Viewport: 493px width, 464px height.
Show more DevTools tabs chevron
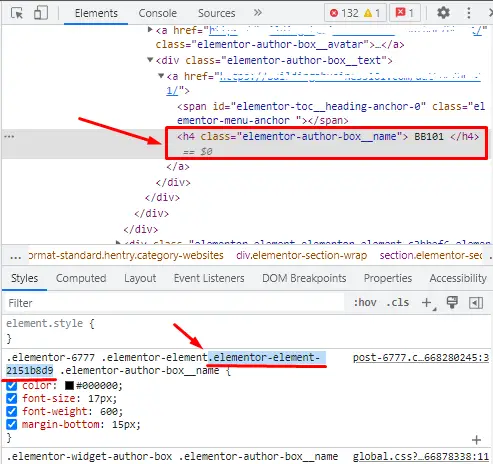[x=257, y=13]
